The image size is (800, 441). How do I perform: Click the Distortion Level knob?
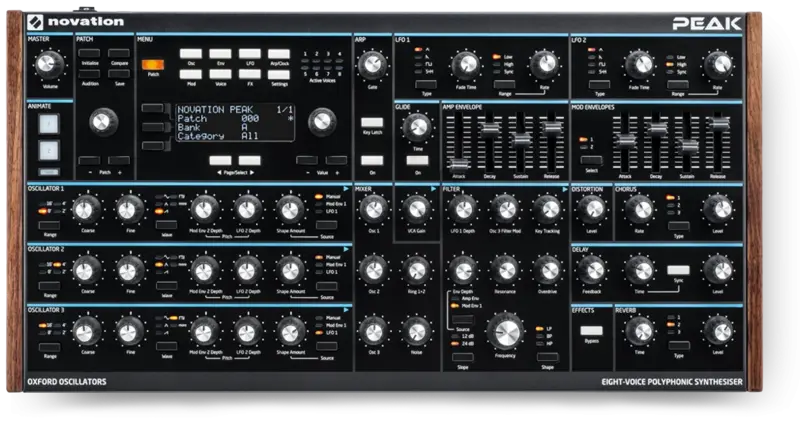click(x=592, y=207)
